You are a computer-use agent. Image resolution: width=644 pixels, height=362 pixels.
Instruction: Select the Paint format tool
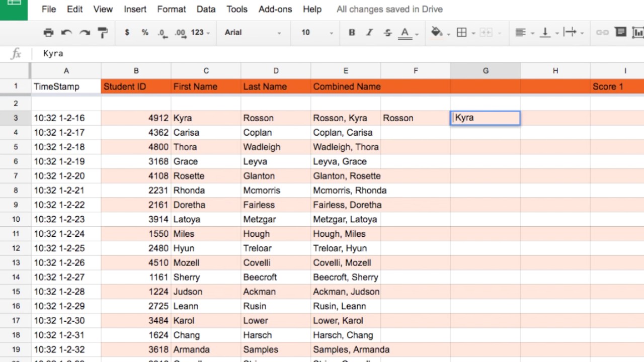103,33
